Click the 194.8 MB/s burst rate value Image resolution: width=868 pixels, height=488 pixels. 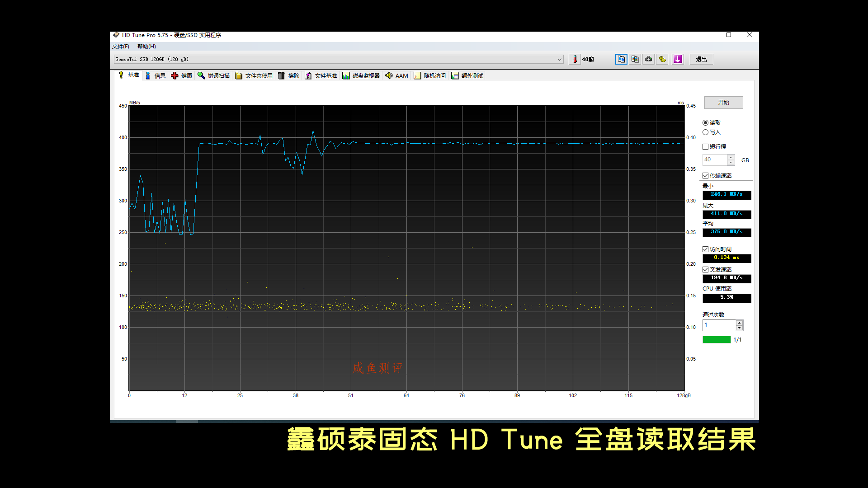click(x=727, y=278)
